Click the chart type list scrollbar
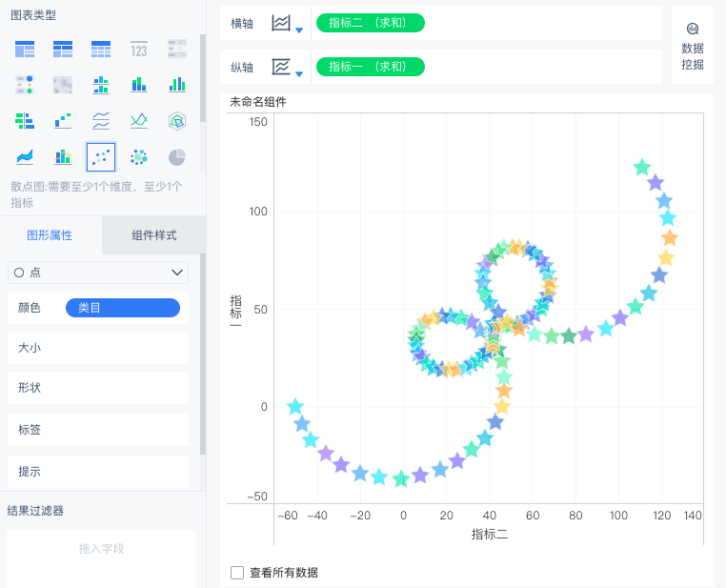The width and height of the screenshot is (726, 588). (203, 79)
